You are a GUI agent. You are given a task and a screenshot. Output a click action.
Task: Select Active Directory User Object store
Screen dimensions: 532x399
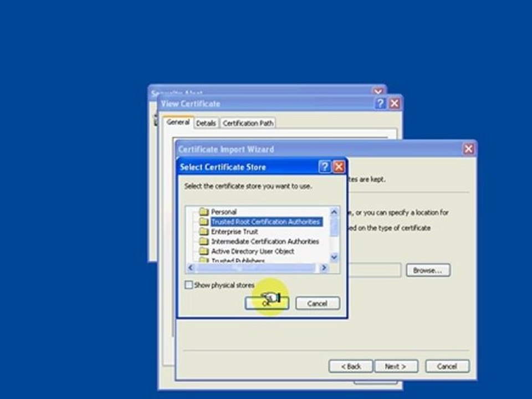tap(253, 252)
